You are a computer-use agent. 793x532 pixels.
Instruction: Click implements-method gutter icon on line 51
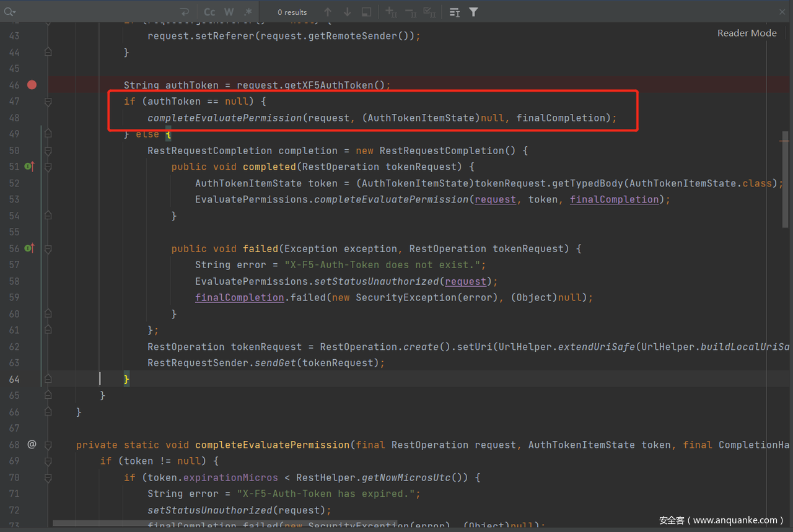(29, 167)
